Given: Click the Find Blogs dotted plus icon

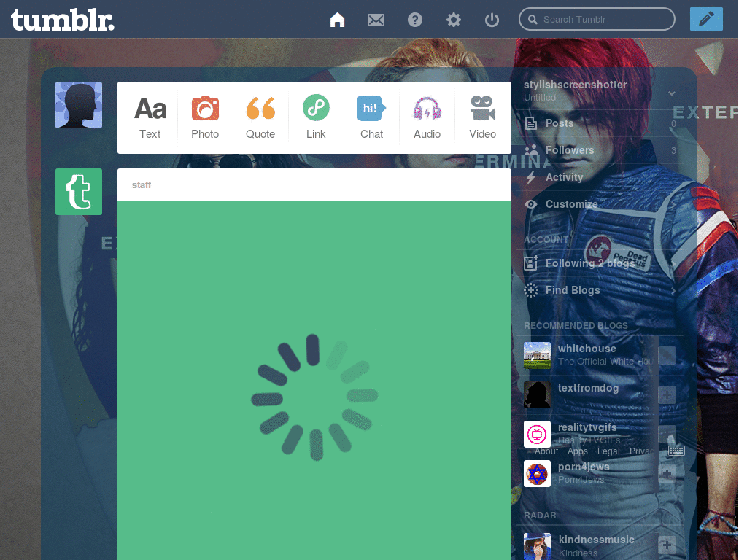Looking at the screenshot, I should tap(531, 290).
